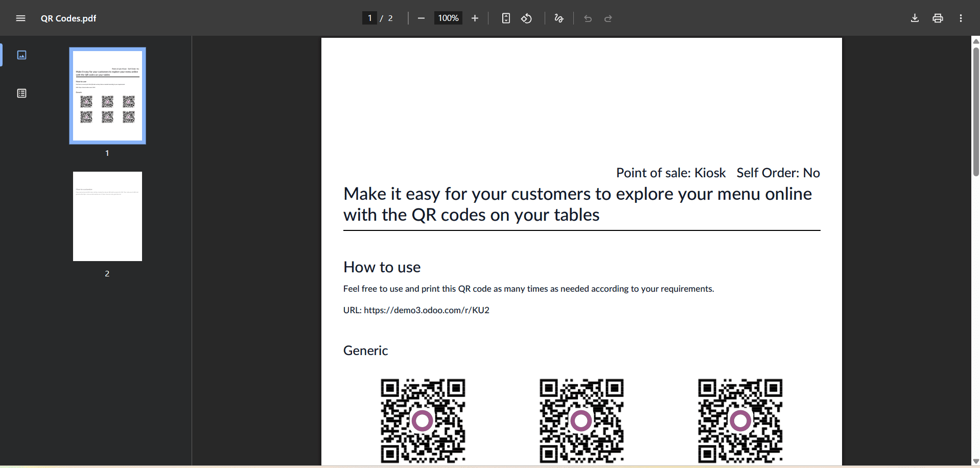This screenshot has height=468, width=980.
Task: Zoom in on the document
Action: coord(475,18)
